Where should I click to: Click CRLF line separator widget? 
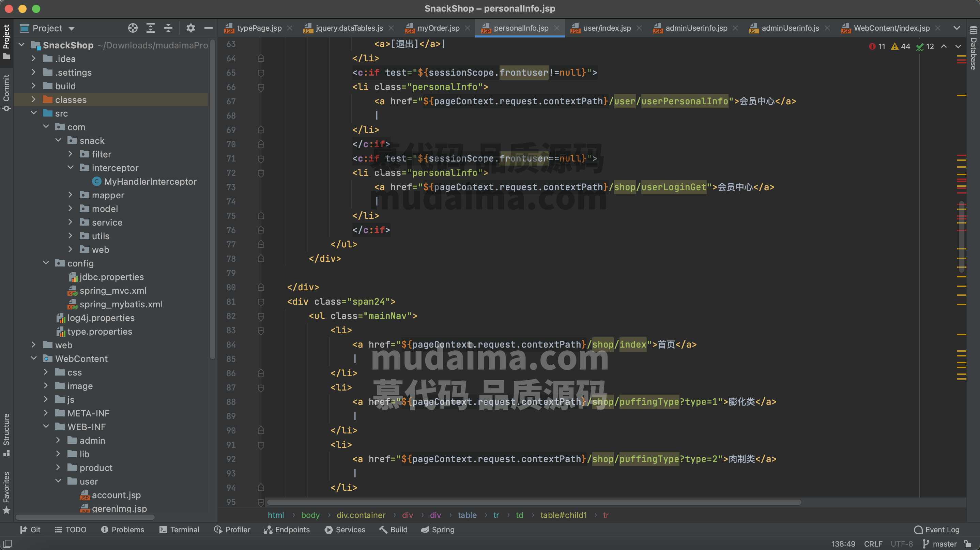(873, 544)
